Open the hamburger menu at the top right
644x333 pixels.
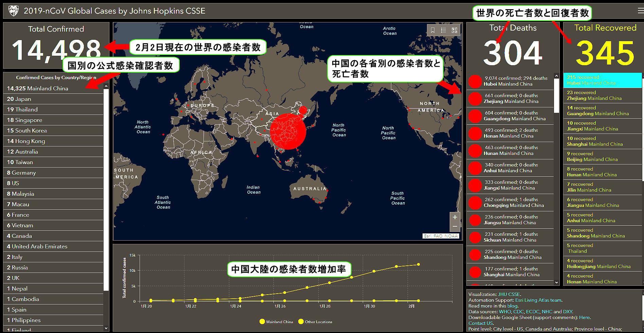click(641, 11)
